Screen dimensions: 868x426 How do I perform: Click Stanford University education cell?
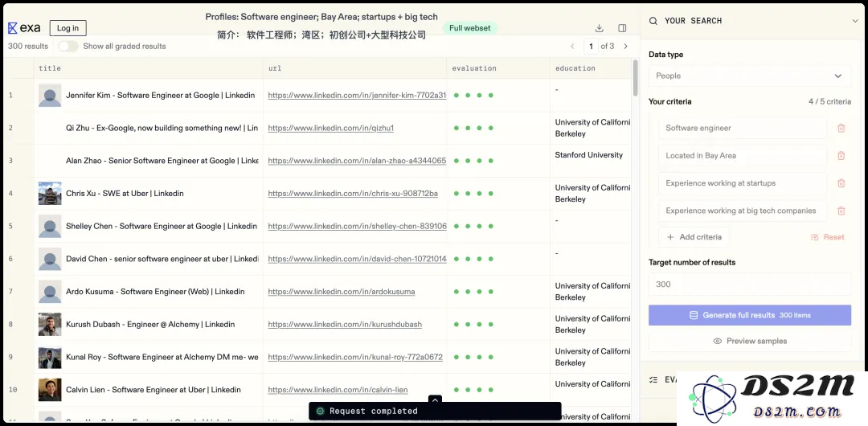click(x=591, y=161)
